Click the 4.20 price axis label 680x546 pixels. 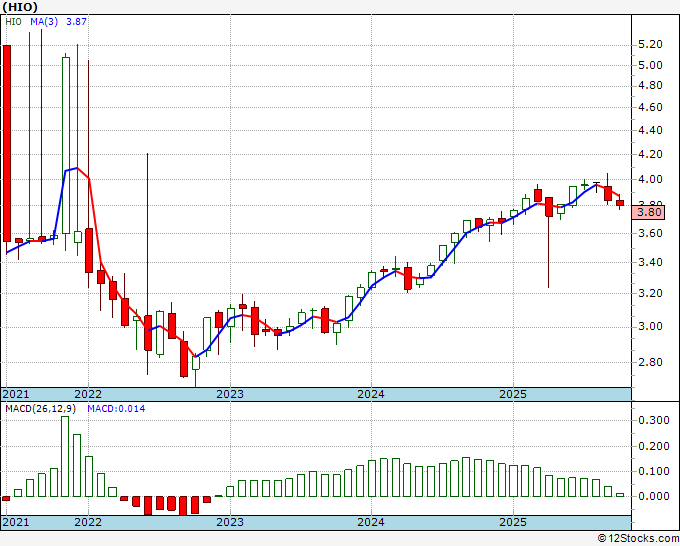(x=650, y=154)
